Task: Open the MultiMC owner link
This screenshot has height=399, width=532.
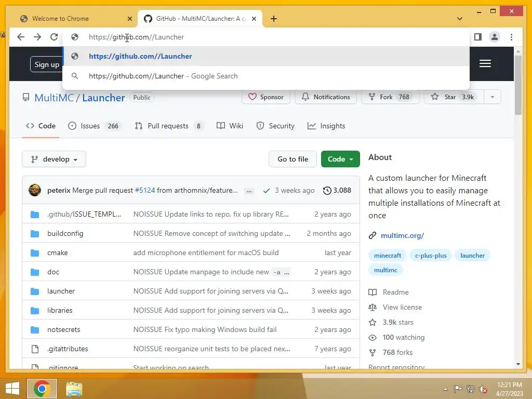Action: point(54,98)
